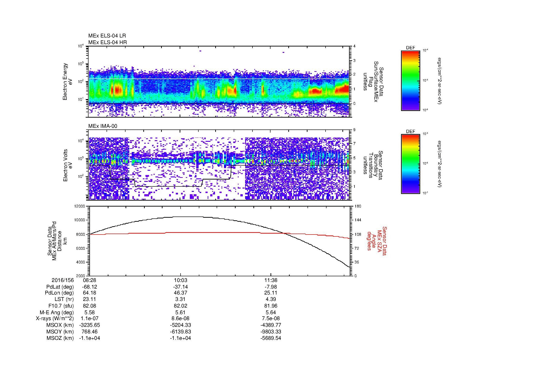Screen dimensions: 555x392
Task: Click the 'PdLon (deg)' row label
Action: pos(59,293)
